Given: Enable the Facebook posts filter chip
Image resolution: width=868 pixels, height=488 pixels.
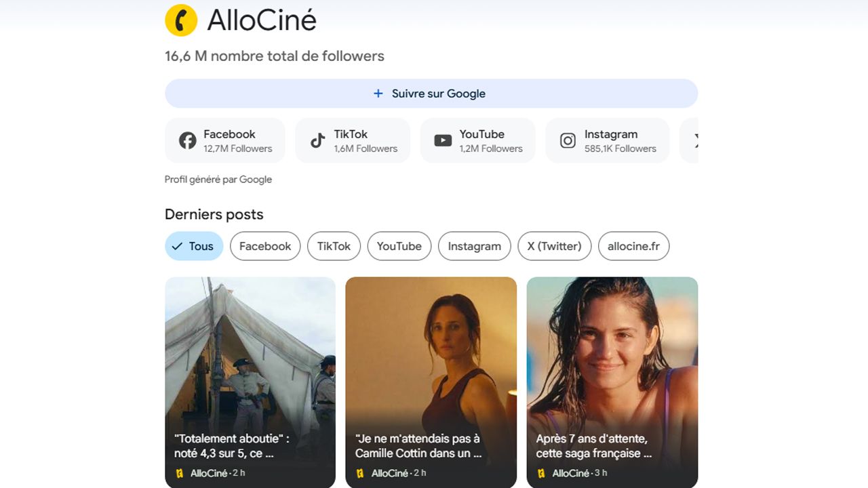Looking at the screenshot, I should click(x=265, y=246).
